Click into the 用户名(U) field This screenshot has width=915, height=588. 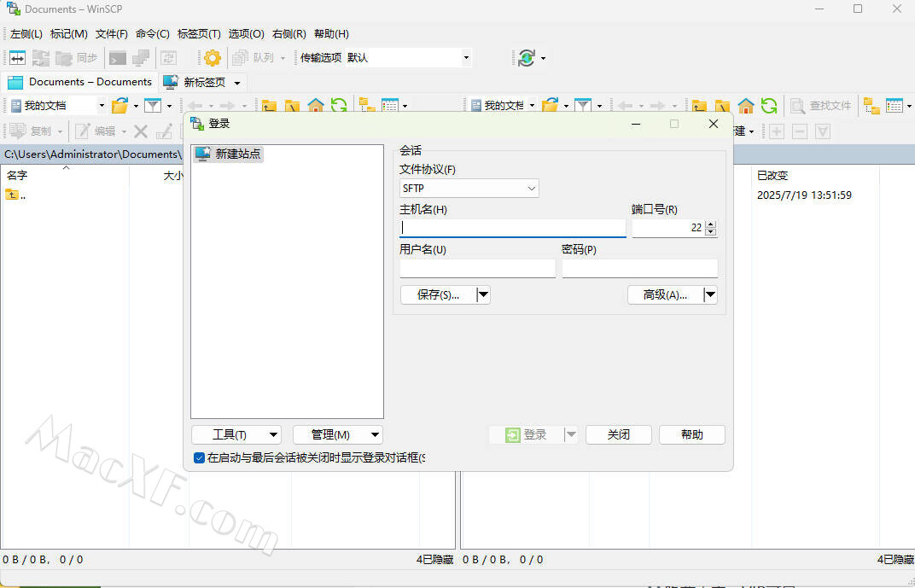point(477,268)
